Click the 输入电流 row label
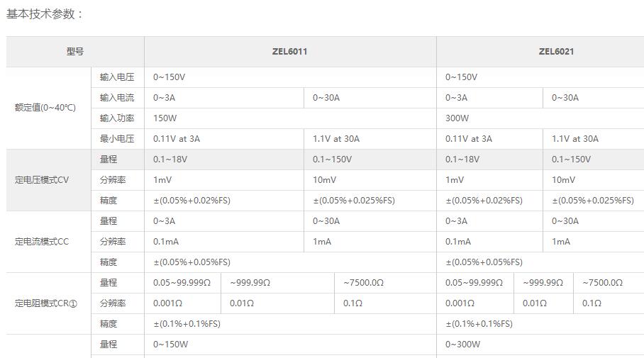Viewport: 644px width, 358px height. 117,98
